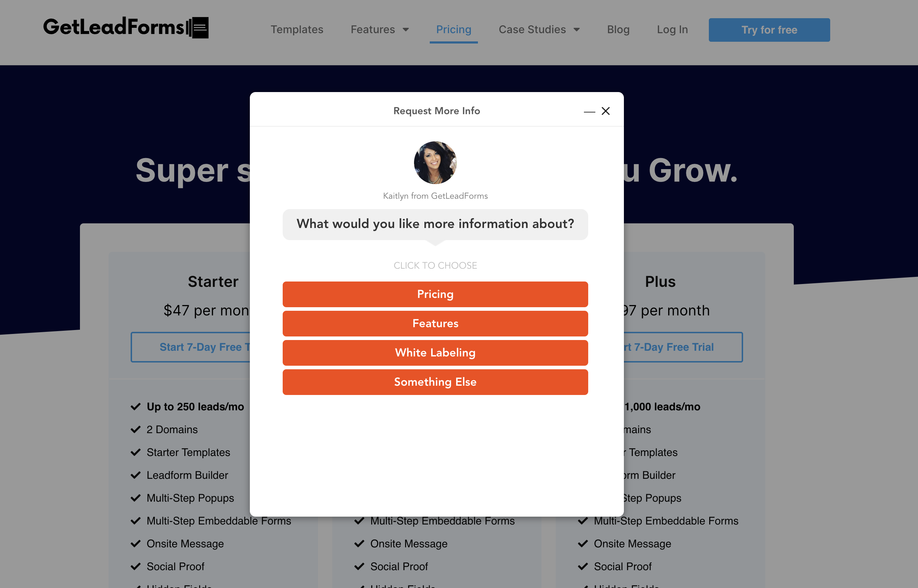Select the Something Else option
The height and width of the screenshot is (588, 918).
(x=435, y=382)
